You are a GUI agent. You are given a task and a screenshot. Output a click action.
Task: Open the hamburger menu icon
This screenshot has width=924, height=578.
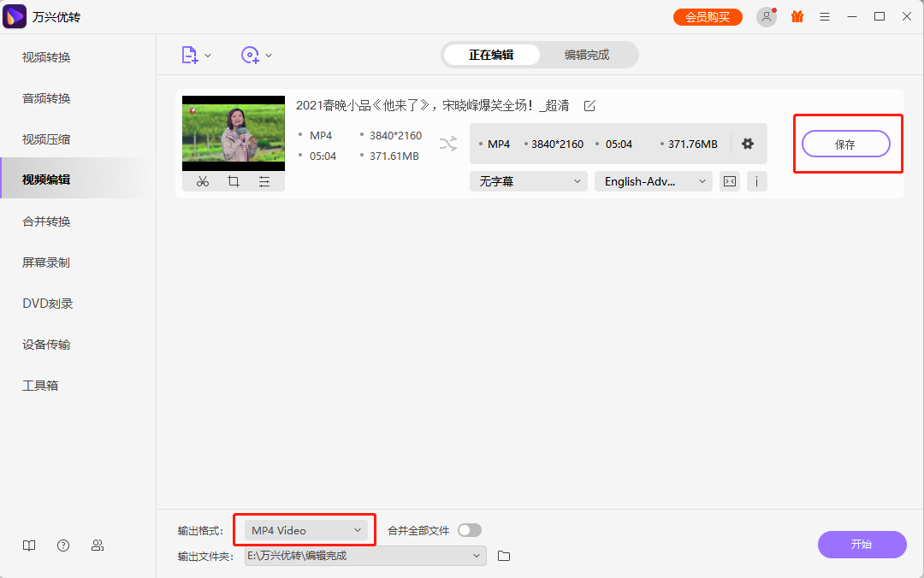point(825,17)
